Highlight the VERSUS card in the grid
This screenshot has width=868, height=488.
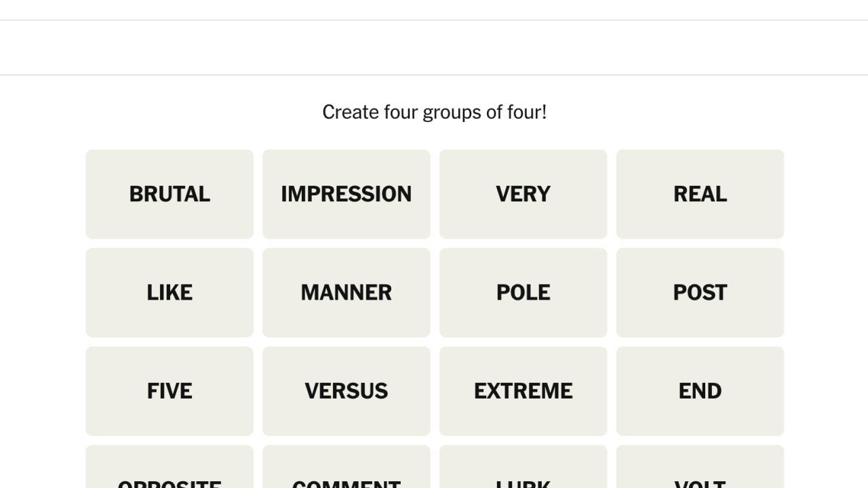tap(347, 390)
